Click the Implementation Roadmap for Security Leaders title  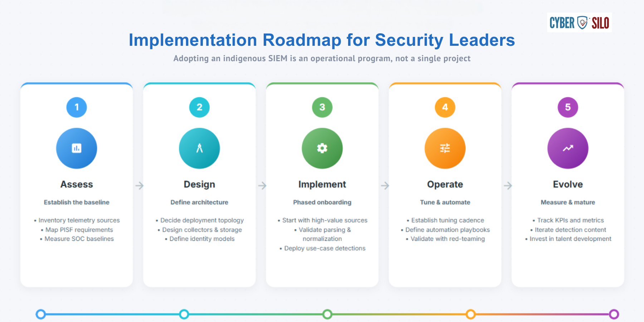322,40
